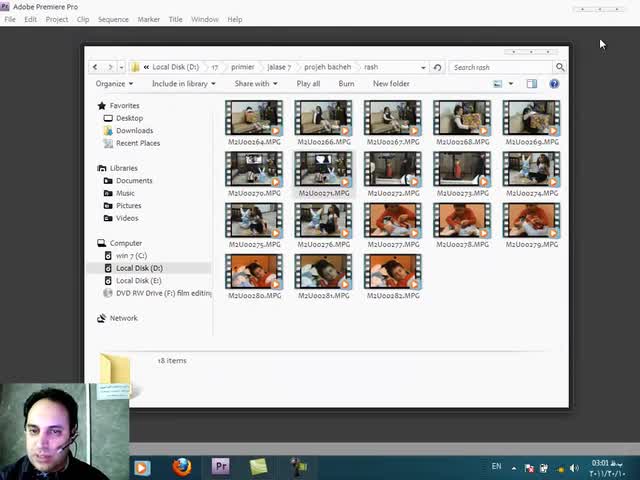Click the Play all button
640x480 pixels.
[x=308, y=84]
